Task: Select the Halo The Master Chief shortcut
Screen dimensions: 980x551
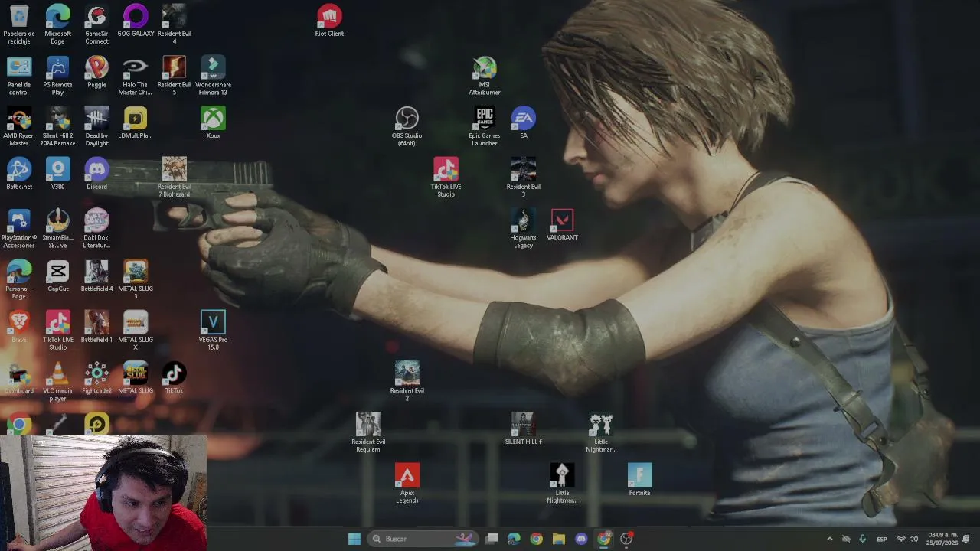Action: (136, 76)
